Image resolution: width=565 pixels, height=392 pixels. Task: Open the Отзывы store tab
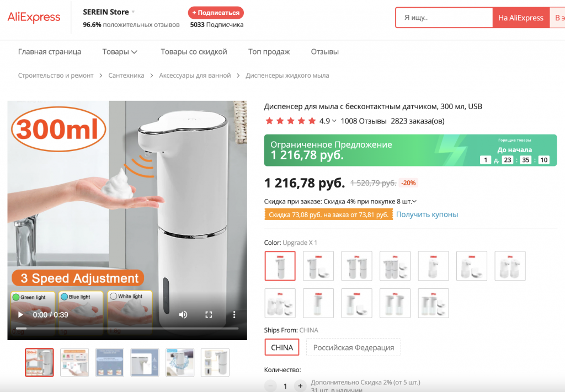pos(324,52)
